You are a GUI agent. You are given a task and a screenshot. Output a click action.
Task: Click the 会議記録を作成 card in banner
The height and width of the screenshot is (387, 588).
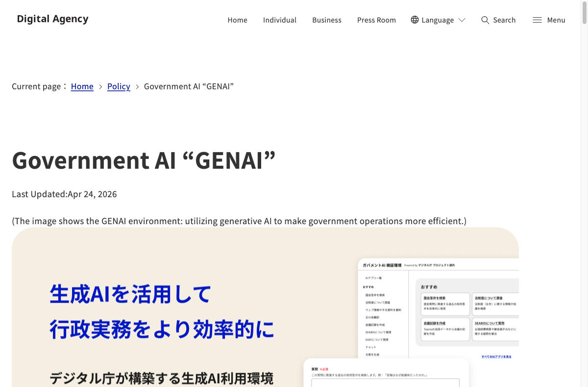click(x=445, y=330)
